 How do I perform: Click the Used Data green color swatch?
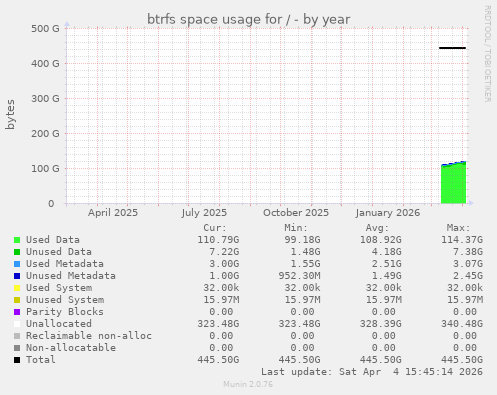point(17,240)
